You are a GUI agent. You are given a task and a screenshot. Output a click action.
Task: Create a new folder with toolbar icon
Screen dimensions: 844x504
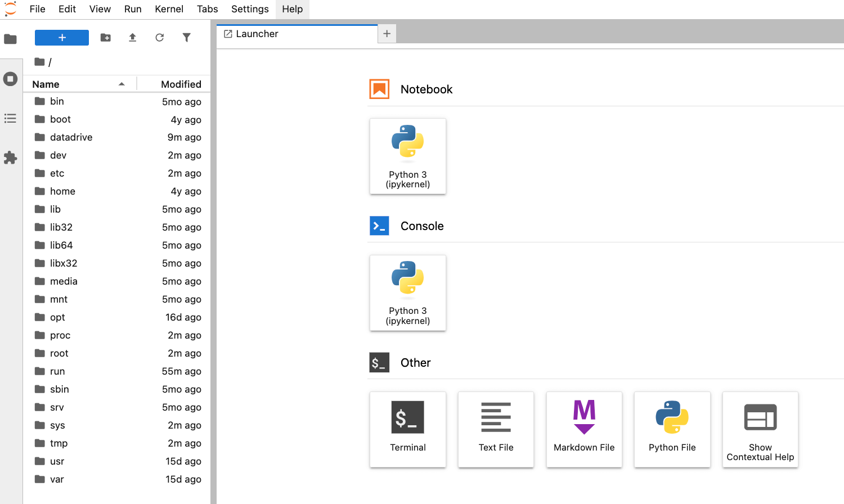pyautogui.click(x=106, y=38)
